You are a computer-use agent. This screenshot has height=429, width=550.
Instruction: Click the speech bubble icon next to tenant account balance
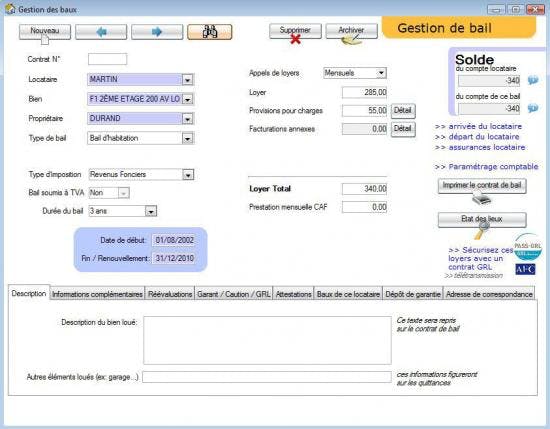coord(533,80)
